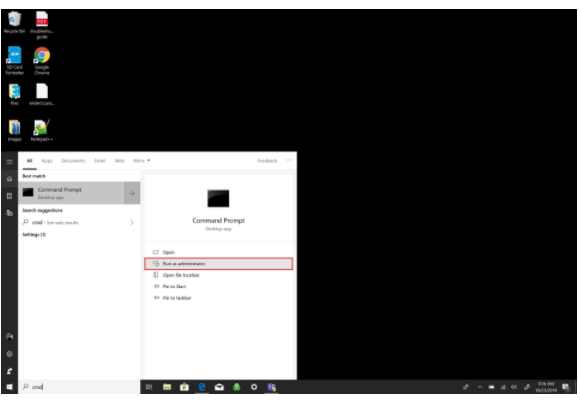Click the user account picture in sidebar
Viewport: 580px width, 403px height.
coord(10,336)
